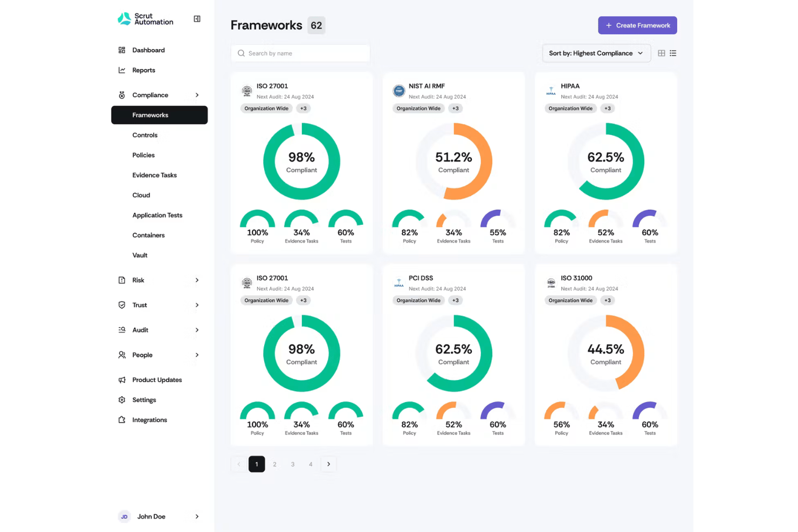Go to pagination page 2
Screen dimensions: 798x532
point(274,464)
